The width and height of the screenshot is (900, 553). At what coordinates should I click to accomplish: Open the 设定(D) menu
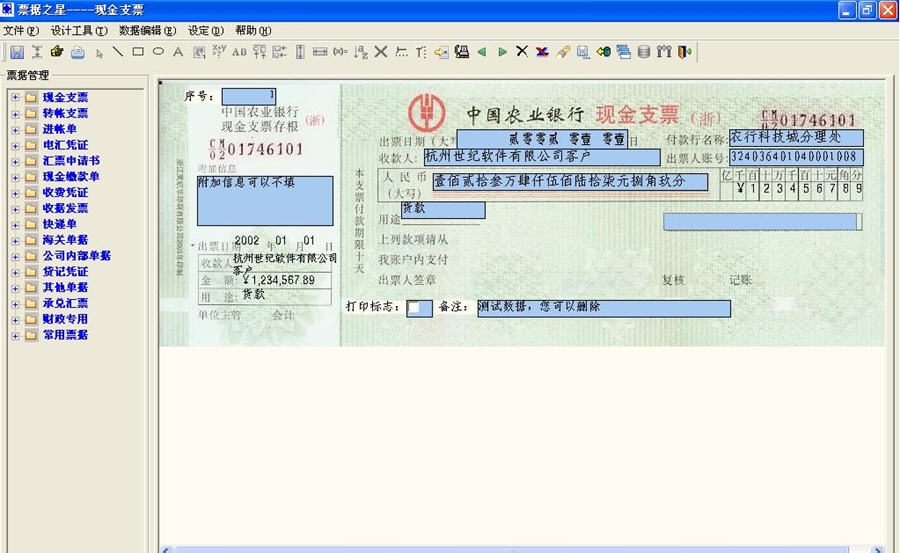[x=205, y=30]
